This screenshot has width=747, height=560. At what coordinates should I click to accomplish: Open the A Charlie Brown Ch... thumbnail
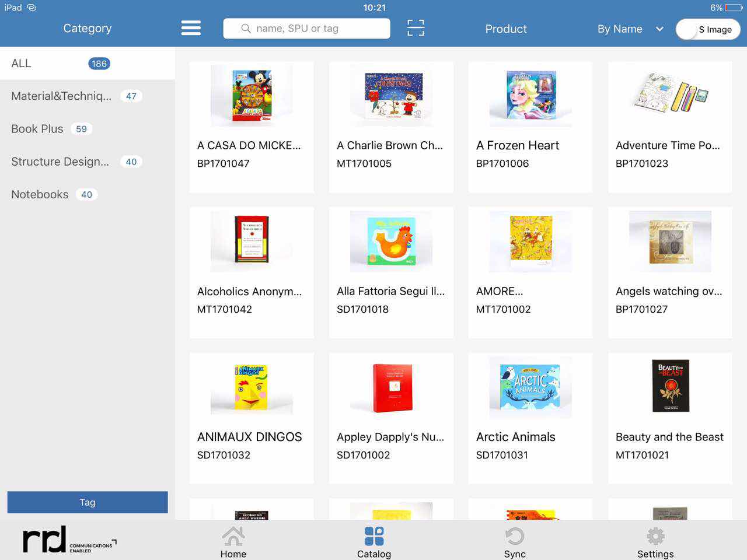point(391,95)
